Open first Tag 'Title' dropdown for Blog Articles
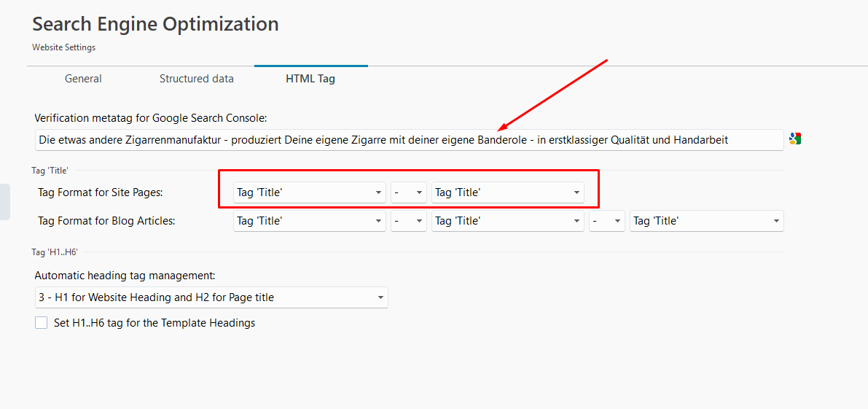 [x=309, y=221]
